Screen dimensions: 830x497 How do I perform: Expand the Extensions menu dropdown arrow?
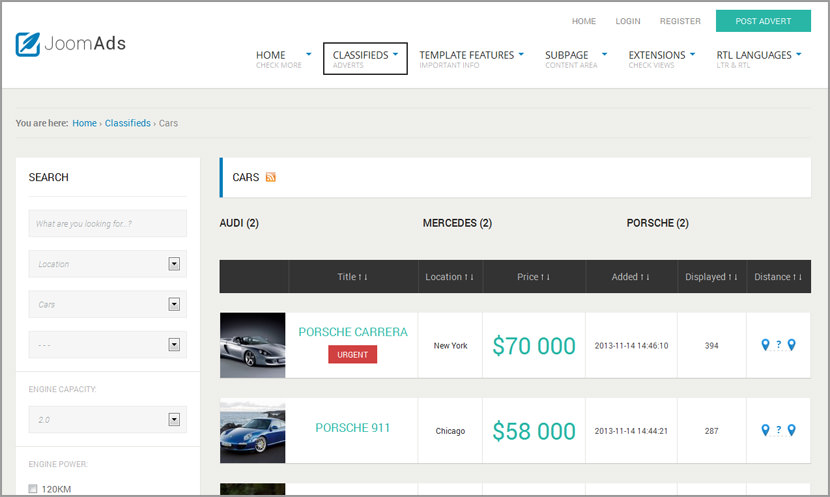[x=692, y=54]
